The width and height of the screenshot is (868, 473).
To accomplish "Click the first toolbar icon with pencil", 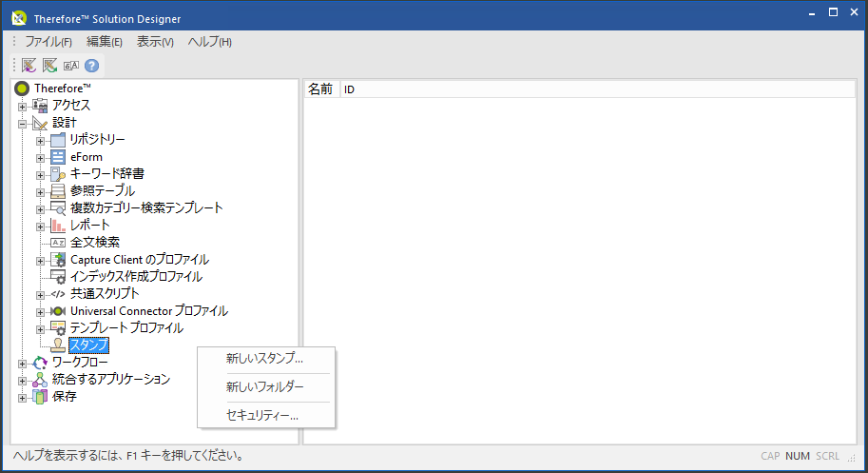I will pos(29,66).
